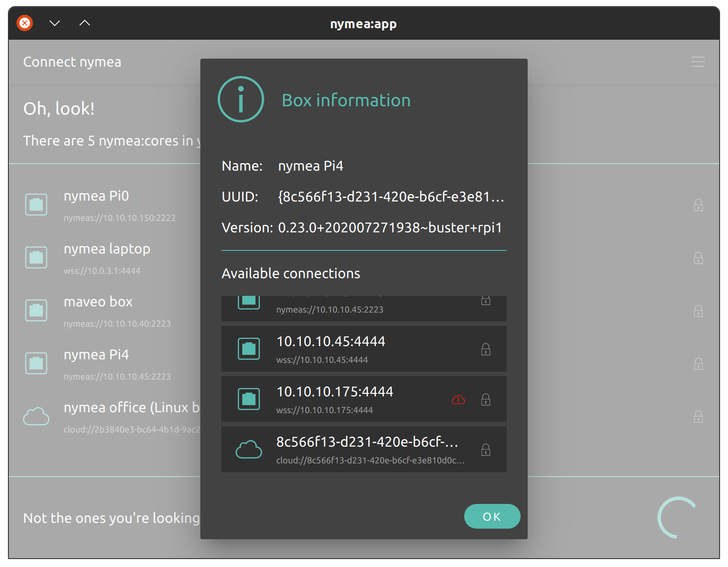The height and width of the screenshot is (567, 728).
Task: Select the 10.10.10.175:4444 connection entry
Action: [364, 399]
